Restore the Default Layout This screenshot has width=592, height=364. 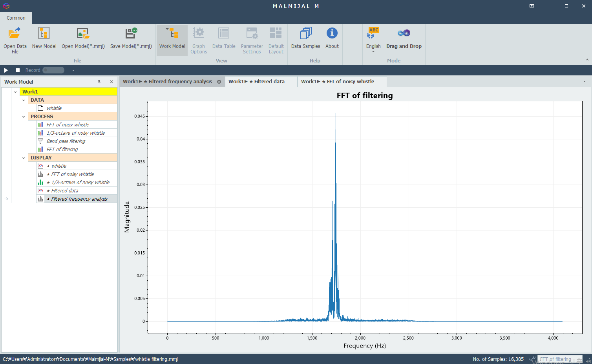click(x=276, y=40)
